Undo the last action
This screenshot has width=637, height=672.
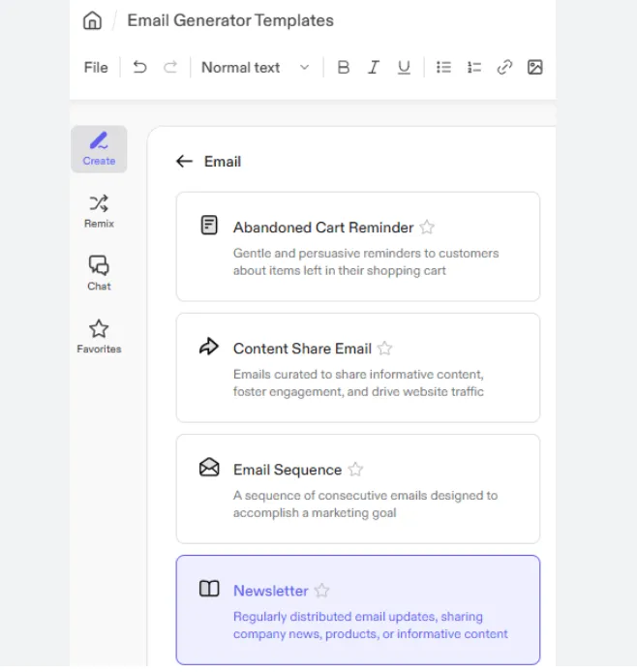(139, 67)
